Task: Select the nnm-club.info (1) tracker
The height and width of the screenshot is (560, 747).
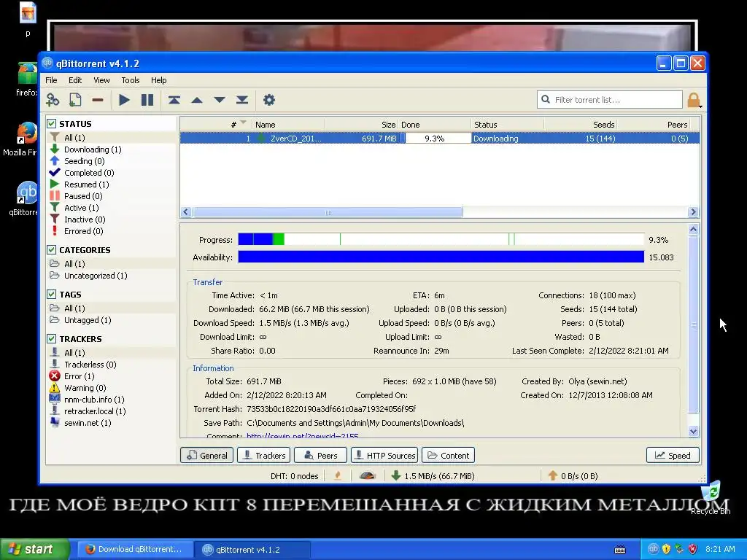Action: 94,400
